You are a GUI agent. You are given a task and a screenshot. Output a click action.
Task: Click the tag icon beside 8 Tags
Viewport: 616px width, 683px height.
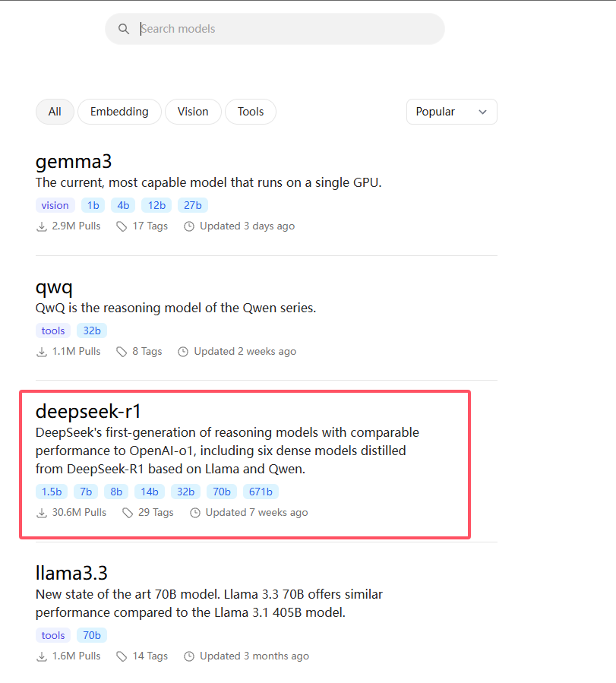(122, 352)
